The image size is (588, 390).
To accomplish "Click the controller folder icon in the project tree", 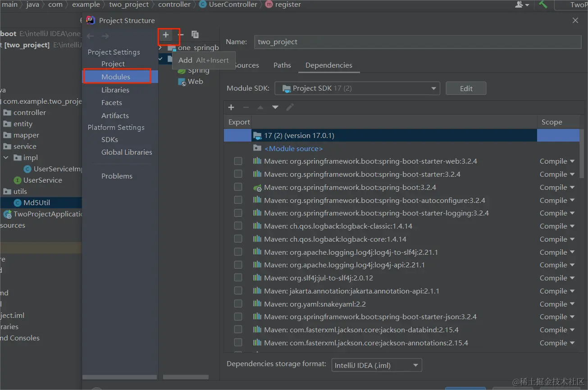I will pos(7,113).
